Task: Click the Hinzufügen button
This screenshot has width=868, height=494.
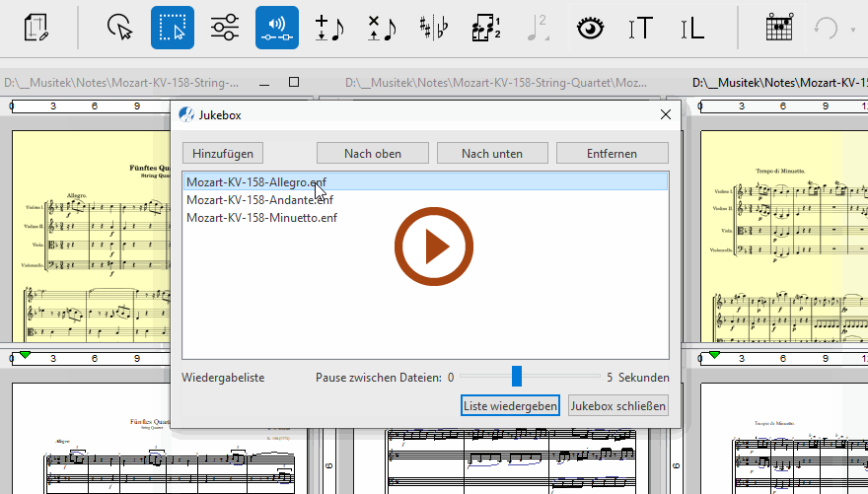Action: [x=223, y=153]
